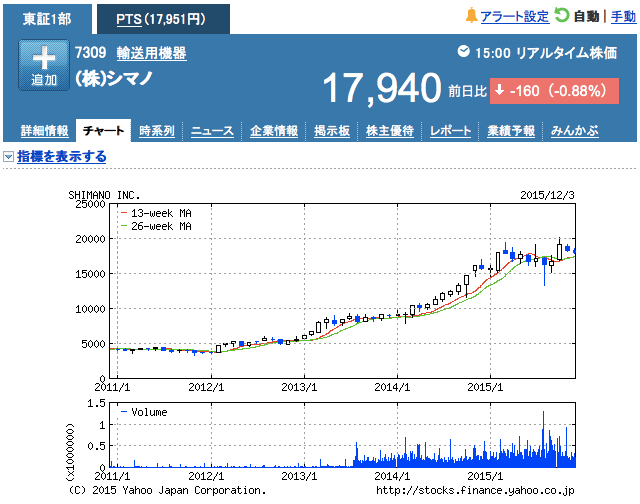
Task: Click the blue triangle icon before 指標を表示する
Action: pos(8,157)
